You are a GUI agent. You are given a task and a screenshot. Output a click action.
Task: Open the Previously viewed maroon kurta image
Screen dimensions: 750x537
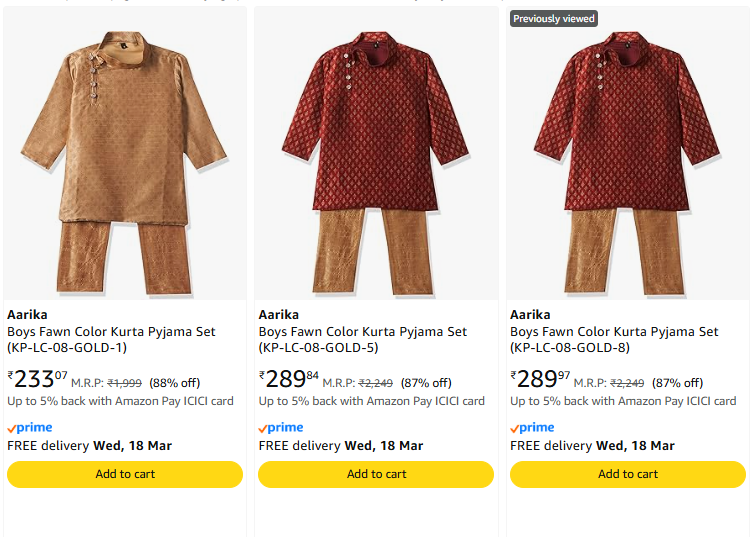[x=628, y=160]
